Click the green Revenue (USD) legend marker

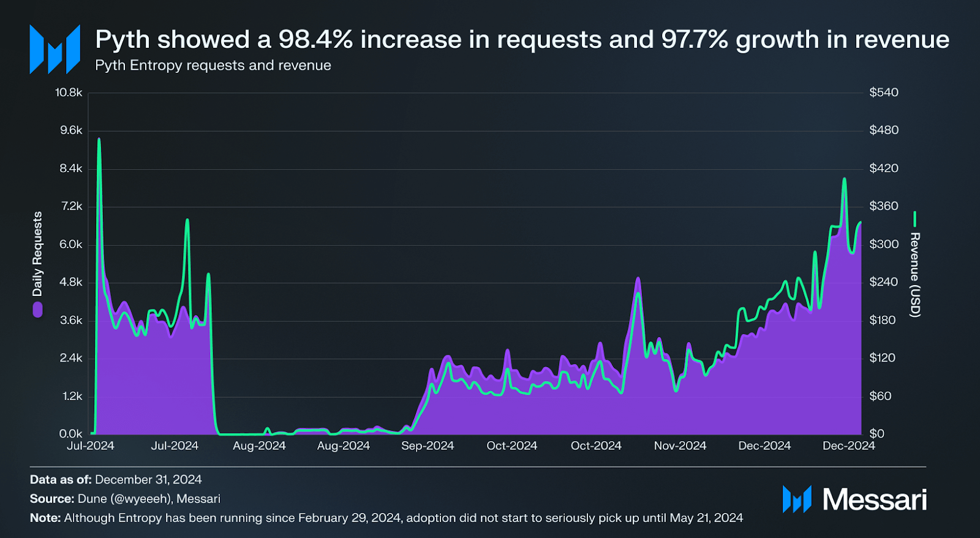(914, 219)
